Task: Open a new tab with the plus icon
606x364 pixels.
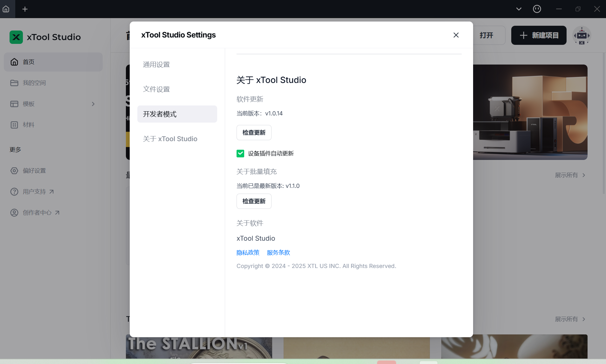Action: [25, 9]
